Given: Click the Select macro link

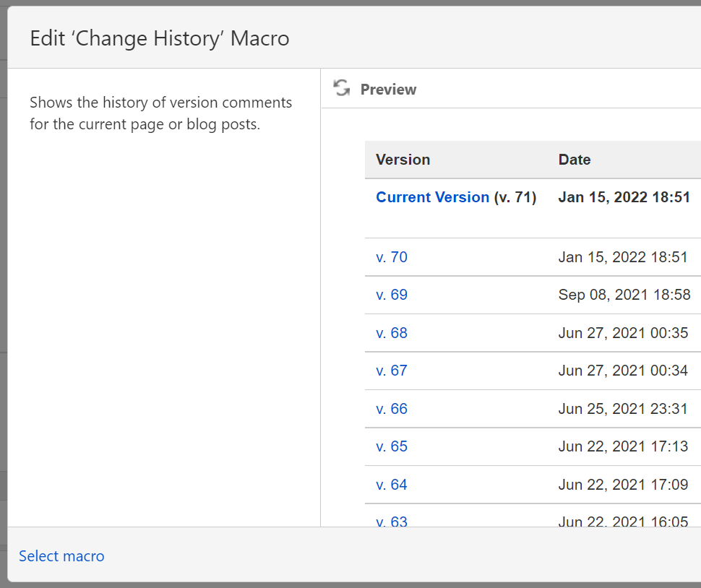Looking at the screenshot, I should (x=61, y=555).
